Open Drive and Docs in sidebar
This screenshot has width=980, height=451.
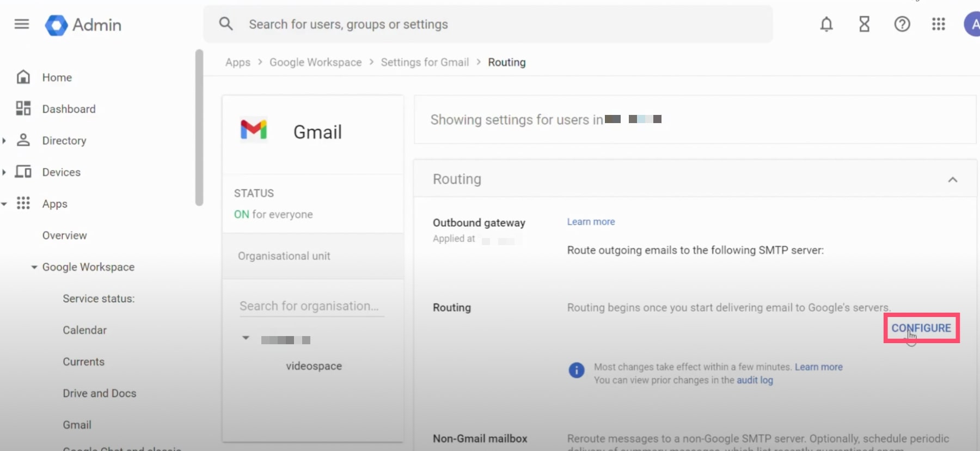(x=100, y=393)
